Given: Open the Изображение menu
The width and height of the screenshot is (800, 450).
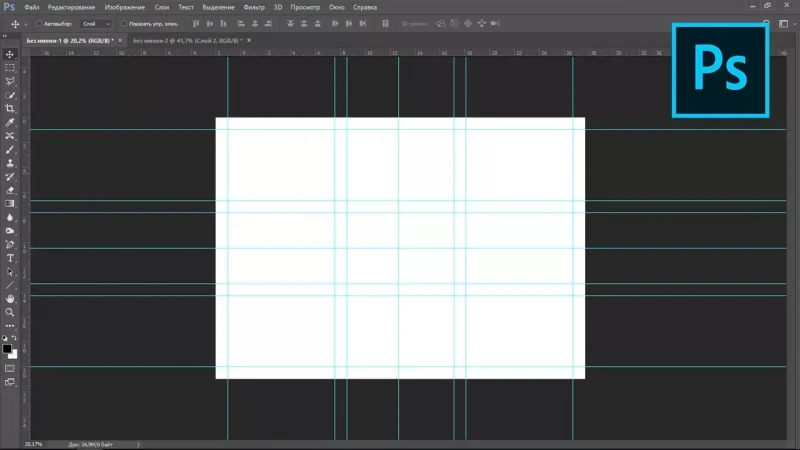Looking at the screenshot, I should tap(124, 7).
